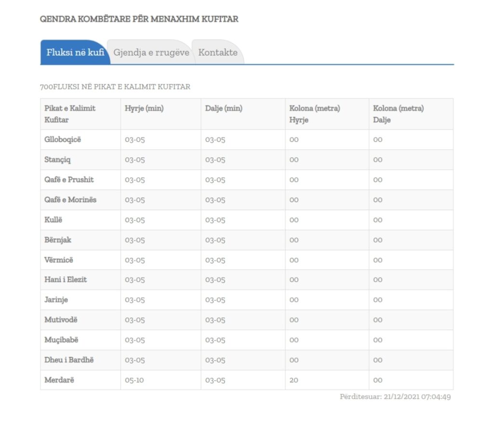482x448 pixels.
Task: Click the Dheu i Bardhë row name
Action: (69, 360)
